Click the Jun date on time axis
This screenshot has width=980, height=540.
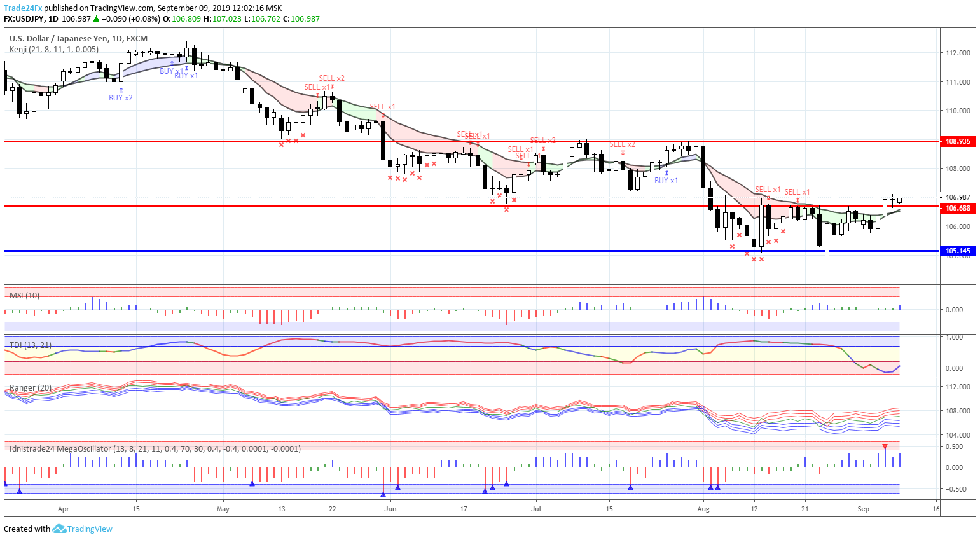[x=390, y=509]
